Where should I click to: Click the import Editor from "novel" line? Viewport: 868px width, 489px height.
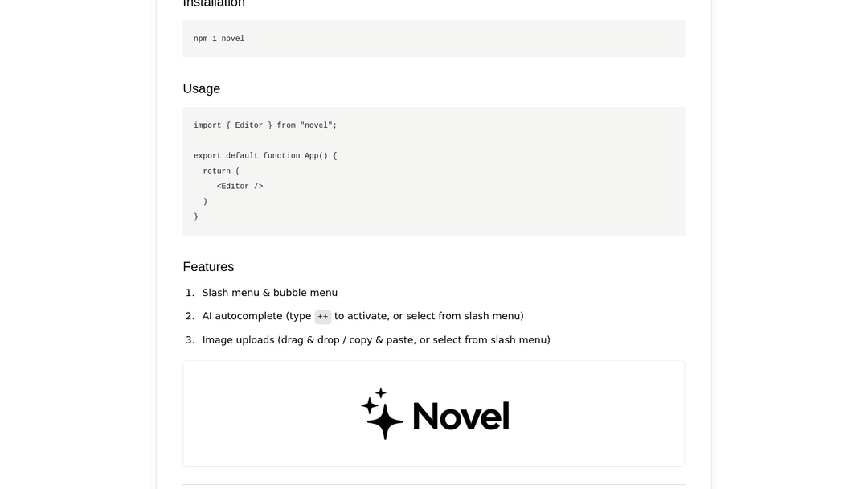pos(265,125)
